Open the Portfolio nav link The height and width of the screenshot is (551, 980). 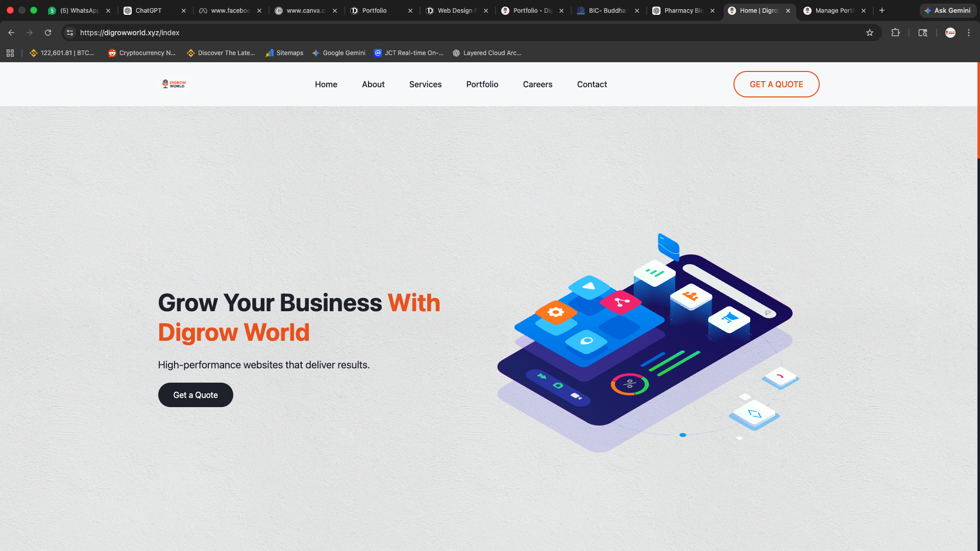(482, 84)
